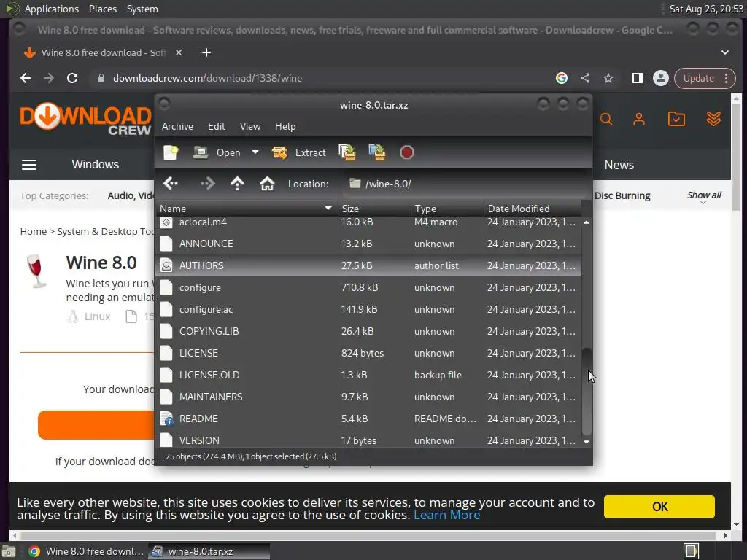
Task: Click the Extract toolbar button
Action: 298,152
